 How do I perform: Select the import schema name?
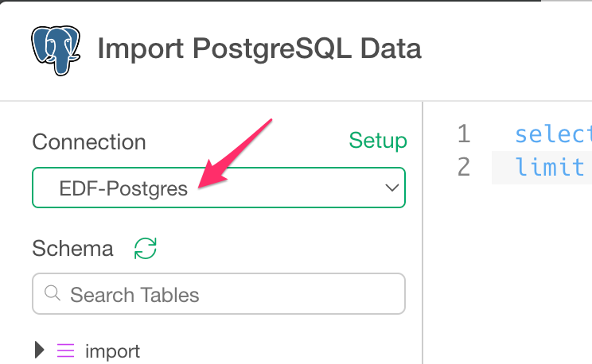point(112,351)
